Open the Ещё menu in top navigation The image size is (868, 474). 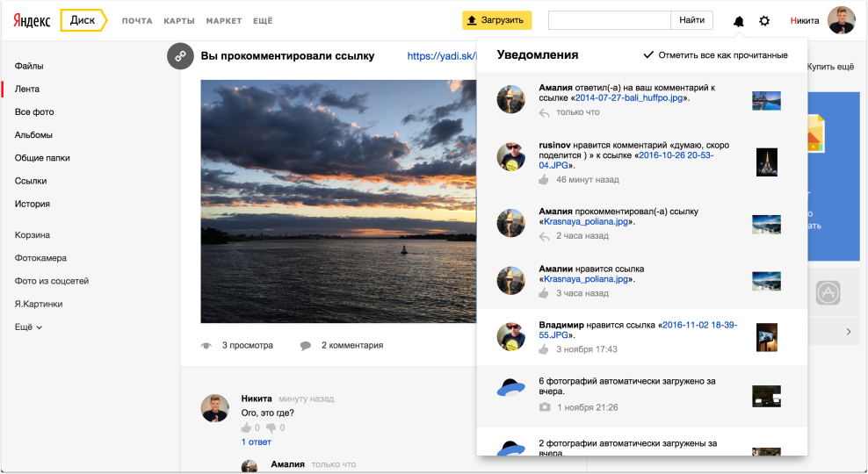click(x=262, y=20)
